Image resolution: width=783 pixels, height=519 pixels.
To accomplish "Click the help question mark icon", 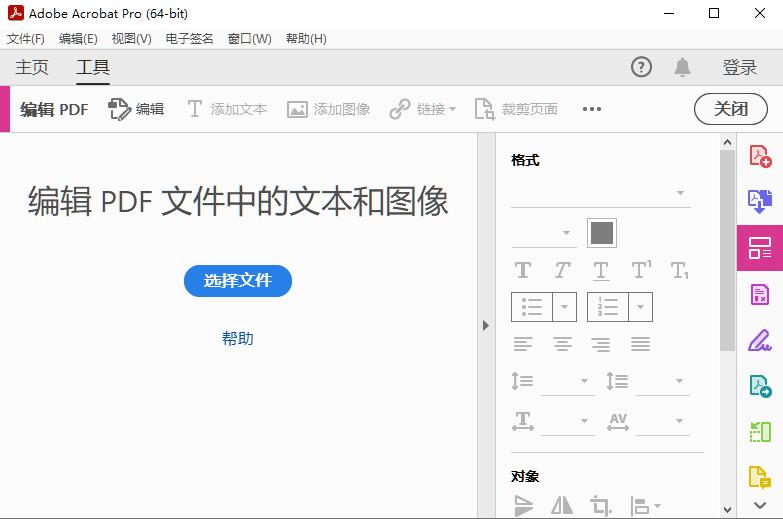I will point(641,67).
